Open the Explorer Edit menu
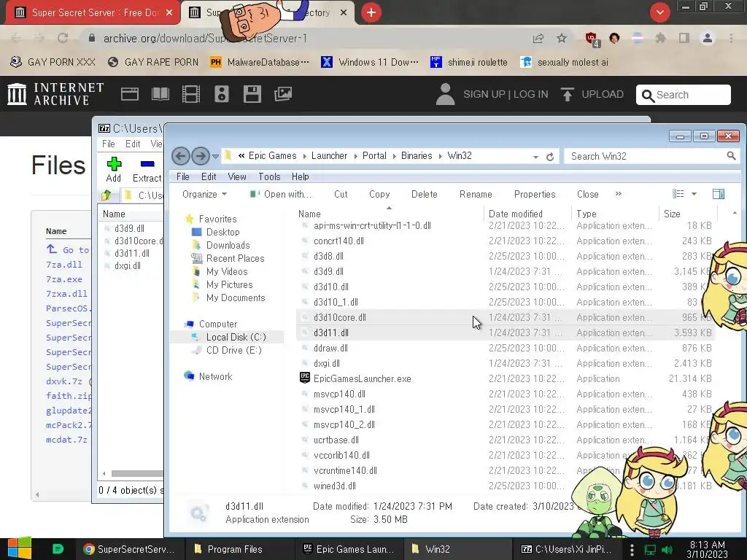This screenshot has height=560, width=747. pyautogui.click(x=209, y=176)
